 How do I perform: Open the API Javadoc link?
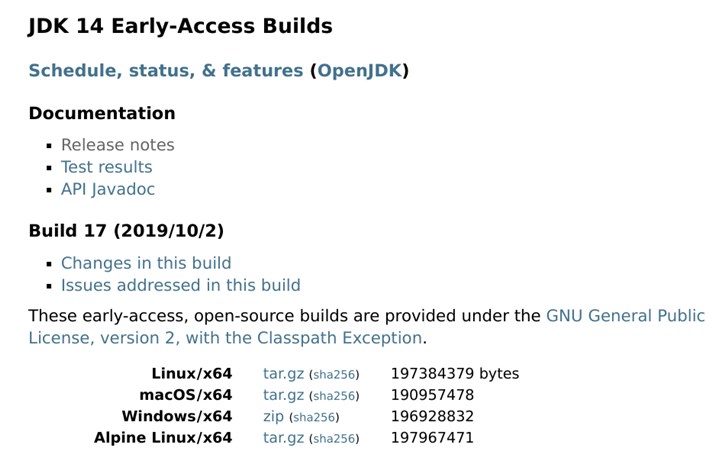pos(107,189)
